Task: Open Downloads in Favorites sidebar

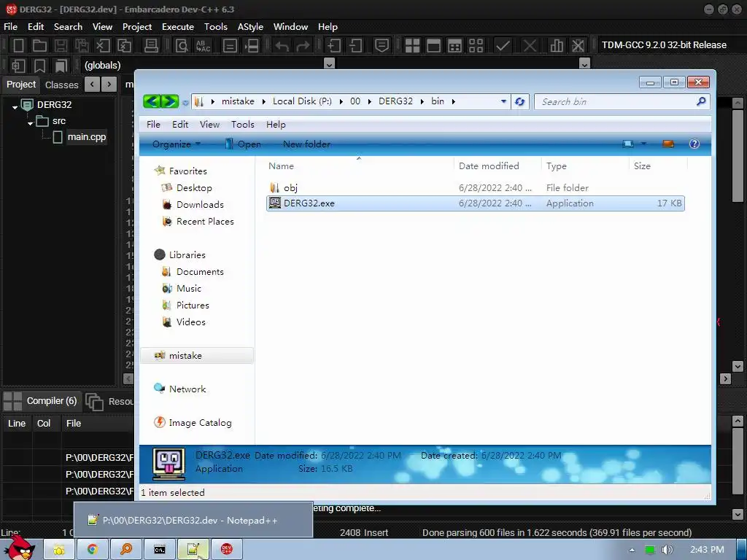Action: tap(200, 205)
